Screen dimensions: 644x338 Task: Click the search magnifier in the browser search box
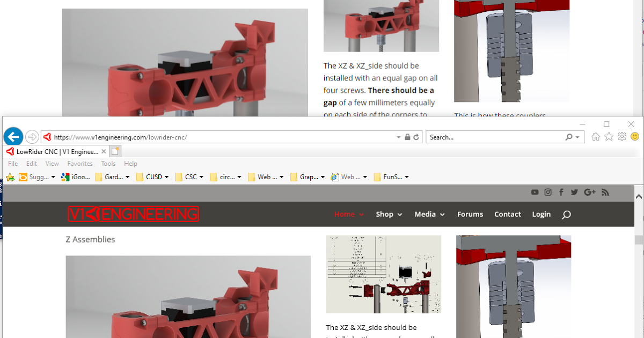(569, 137)
